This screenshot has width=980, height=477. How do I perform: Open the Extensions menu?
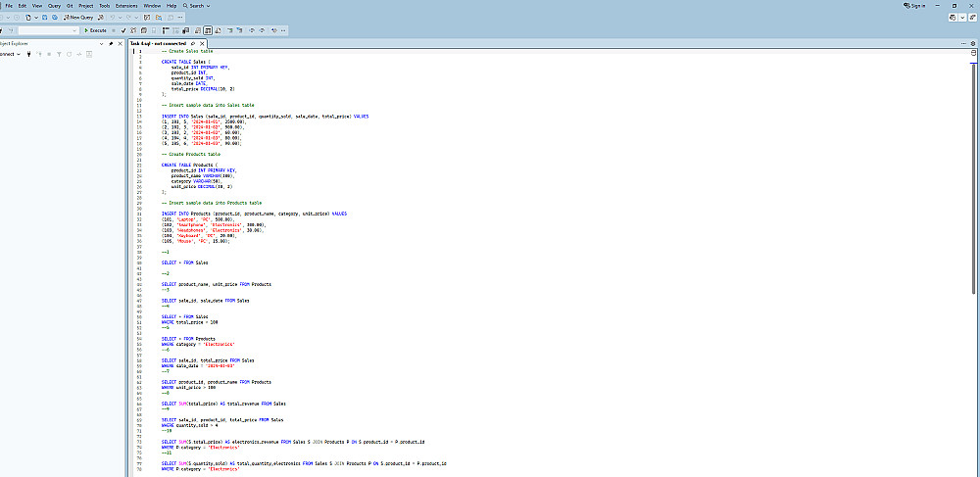[x=126, y=6]
